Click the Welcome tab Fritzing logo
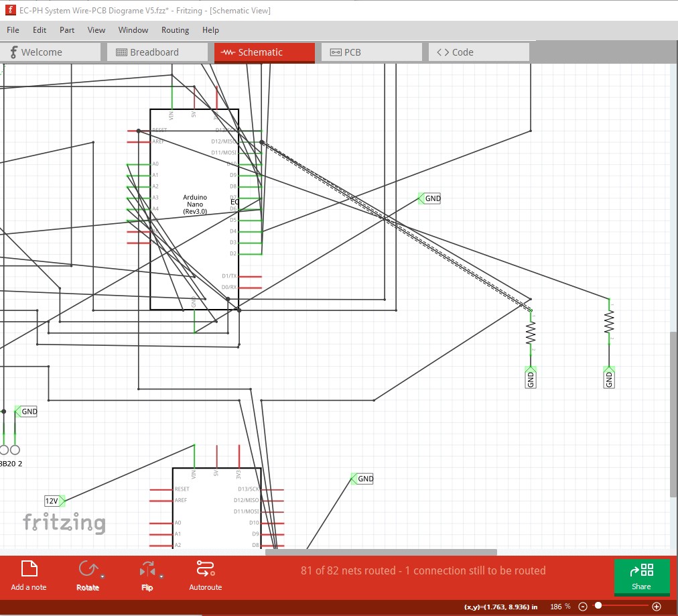Viewport: 678px width, 616px height. (13, 52)
